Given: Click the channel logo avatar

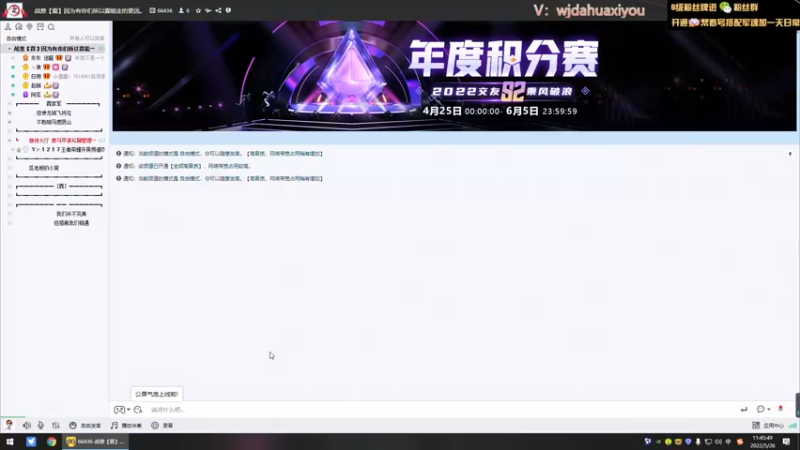Looking at the screenshot, I should [14, 10].
